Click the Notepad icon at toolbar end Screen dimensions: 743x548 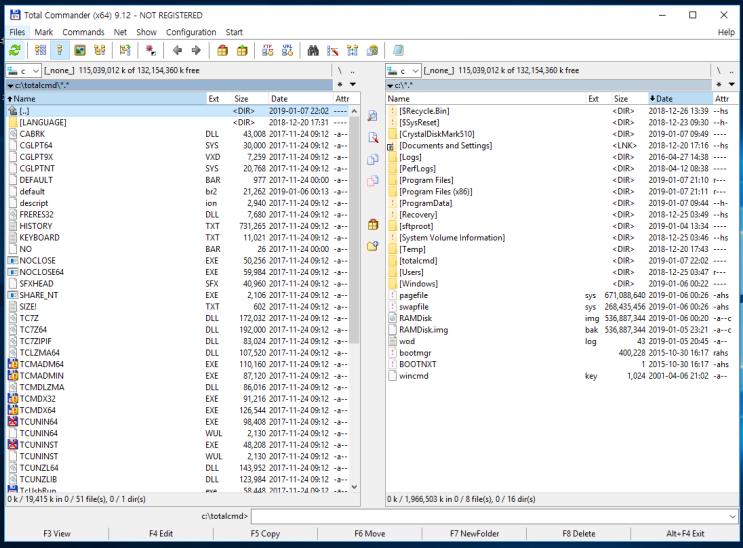coord(398,50)
